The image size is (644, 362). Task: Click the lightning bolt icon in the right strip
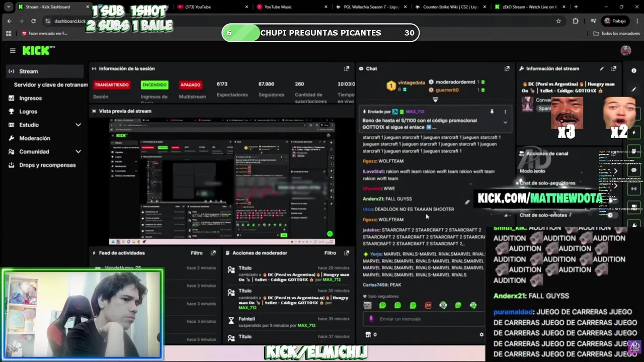[633, 132]
